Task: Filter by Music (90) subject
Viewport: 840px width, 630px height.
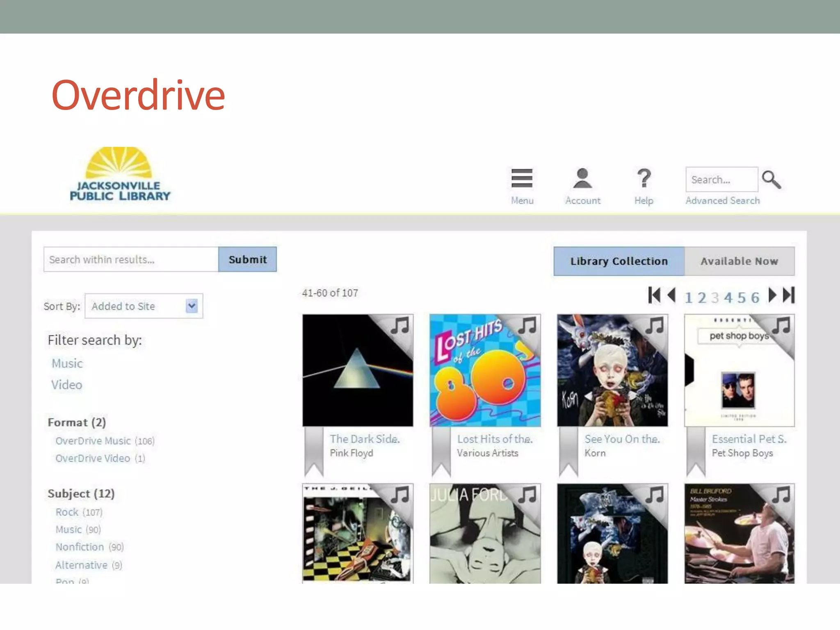Action: coord(78,530)
